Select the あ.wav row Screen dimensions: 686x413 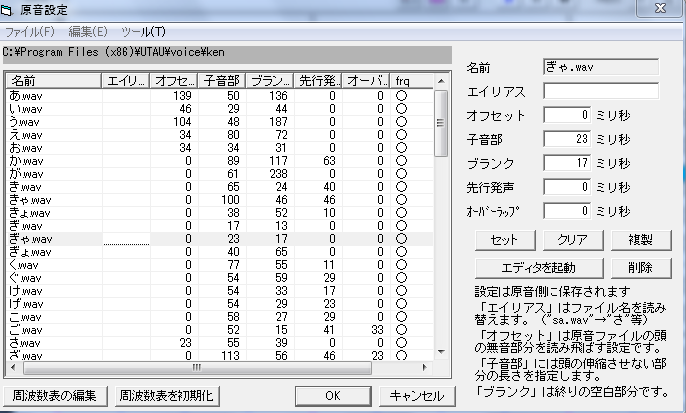coord(220,95)
